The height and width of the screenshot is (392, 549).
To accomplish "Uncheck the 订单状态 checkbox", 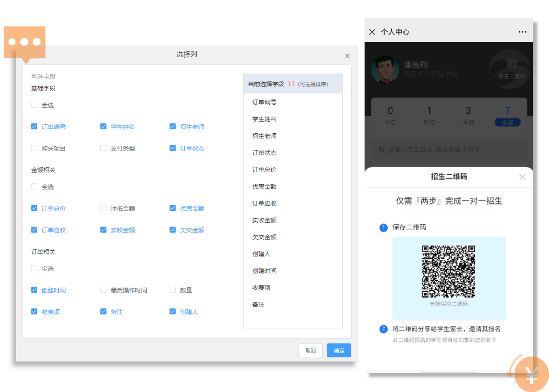I will [173, 148].
